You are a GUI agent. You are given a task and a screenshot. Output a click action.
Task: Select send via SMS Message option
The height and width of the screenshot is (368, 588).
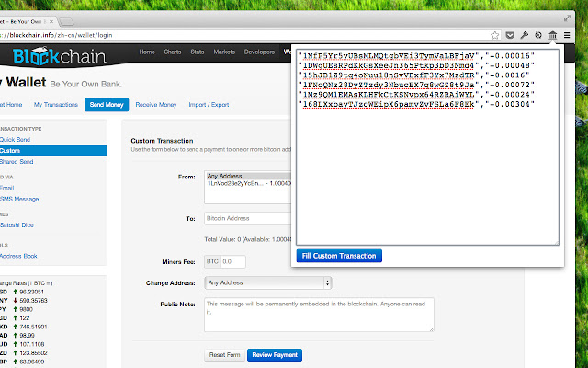click(19, 199)
